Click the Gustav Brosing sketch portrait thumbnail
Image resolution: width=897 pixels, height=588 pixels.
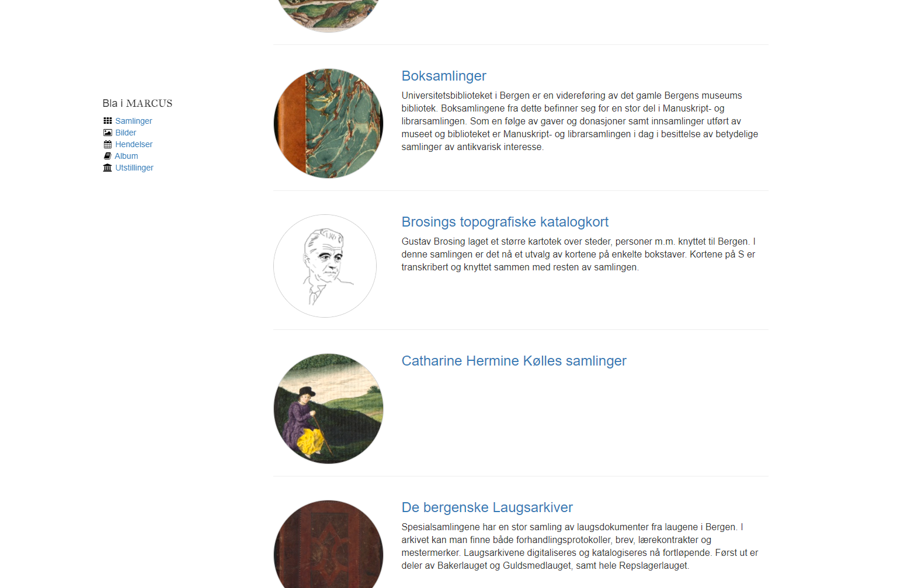pos(325,266)
